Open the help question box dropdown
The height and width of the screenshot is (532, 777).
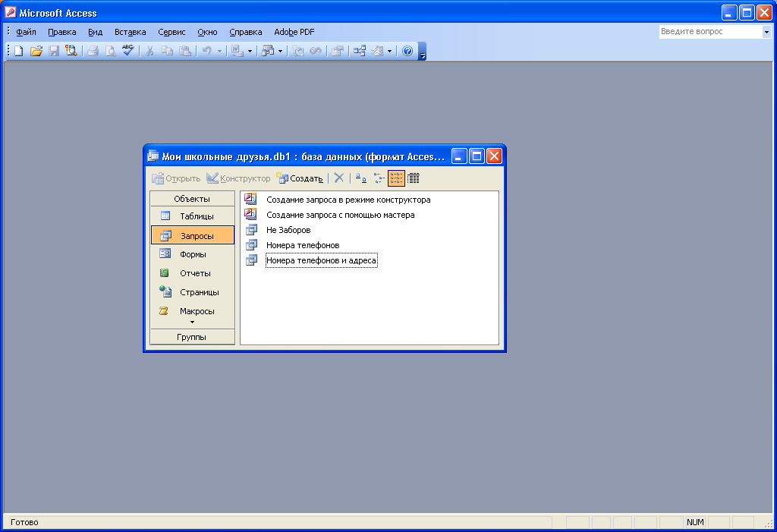[766, 32]
